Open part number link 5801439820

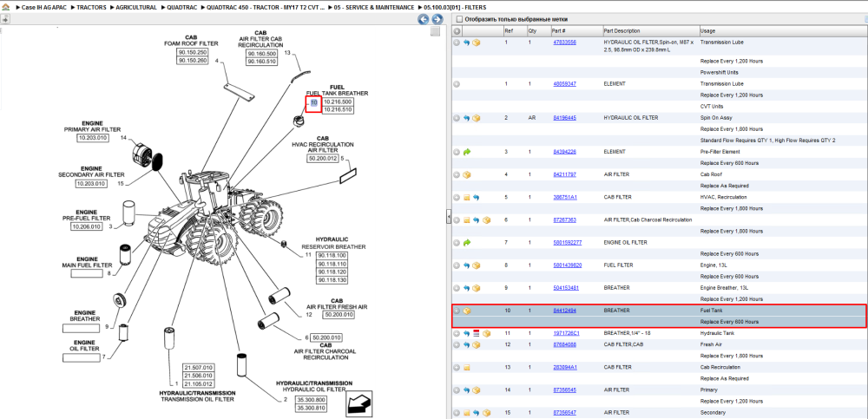(568, 265)
